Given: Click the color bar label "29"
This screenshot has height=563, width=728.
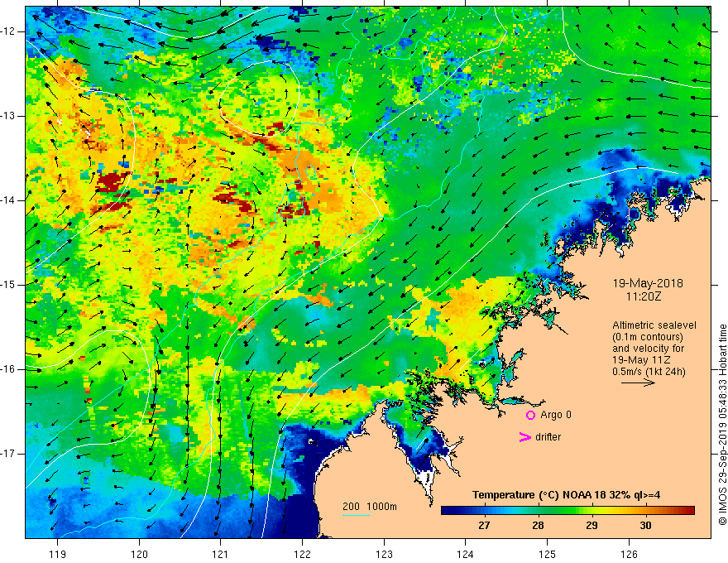Looking at the screenshot, I should [591, 526].
